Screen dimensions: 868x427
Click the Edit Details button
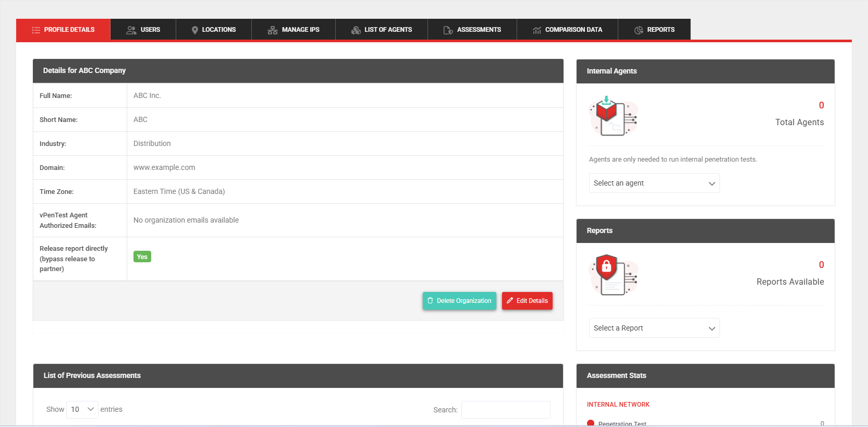tap(527, 301)
